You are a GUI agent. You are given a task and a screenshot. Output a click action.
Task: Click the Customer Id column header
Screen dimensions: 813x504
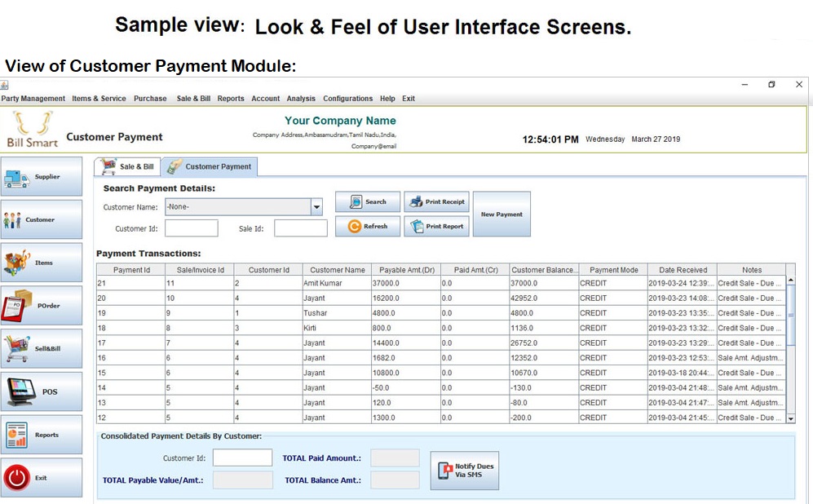[x=268, y=270]
